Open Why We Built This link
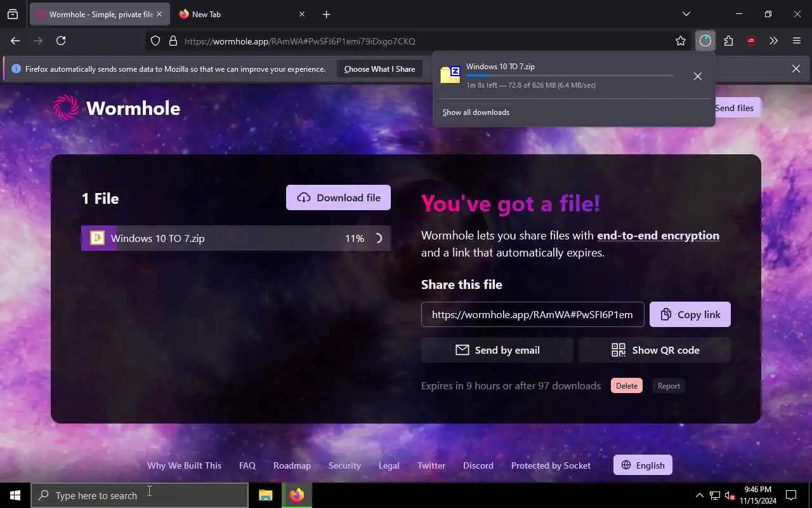 click(184, 465)
